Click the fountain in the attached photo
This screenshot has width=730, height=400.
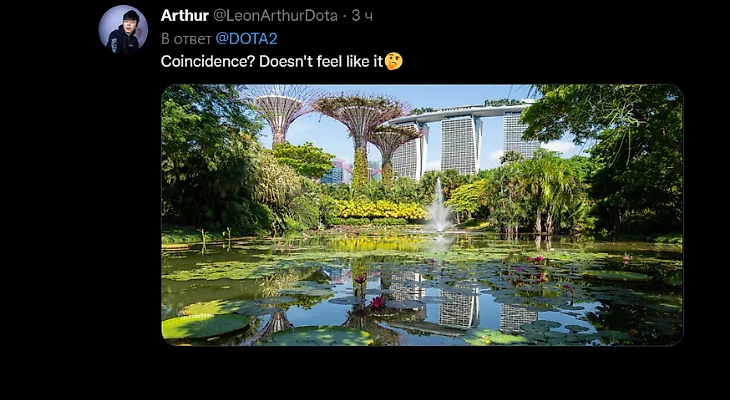tap(439, 206)
